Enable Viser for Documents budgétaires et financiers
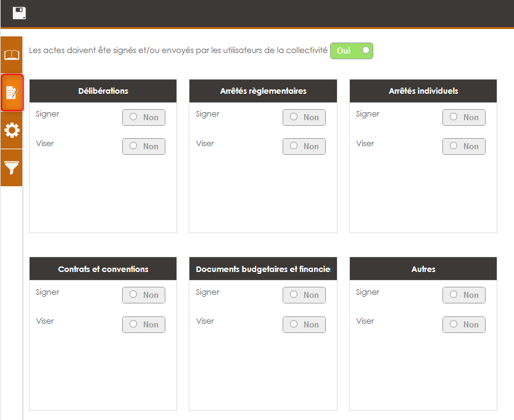 [304, 324]
